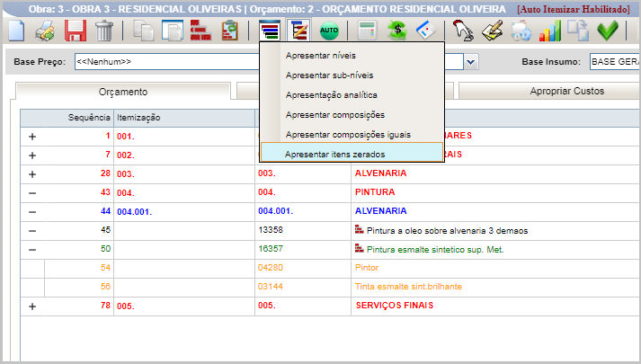641x364 pixels.
Task: Click the greyed gear settings icon
Action: click(x=521, y=31)
